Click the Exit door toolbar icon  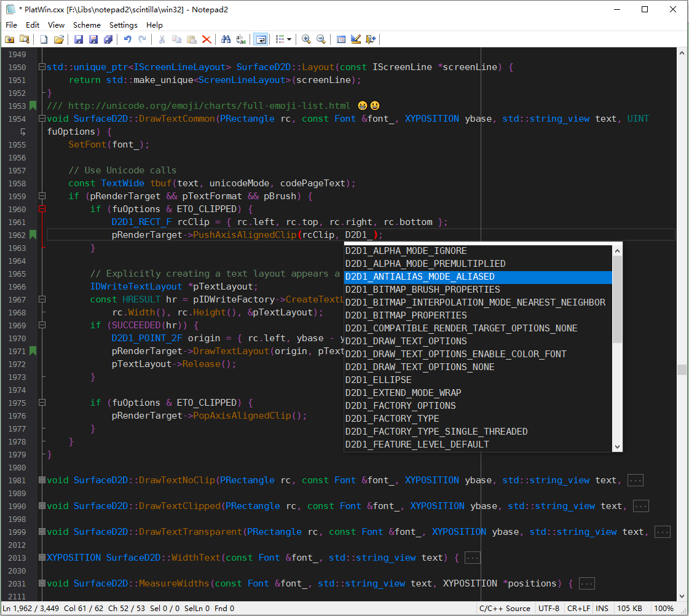(x=371, y=39)
